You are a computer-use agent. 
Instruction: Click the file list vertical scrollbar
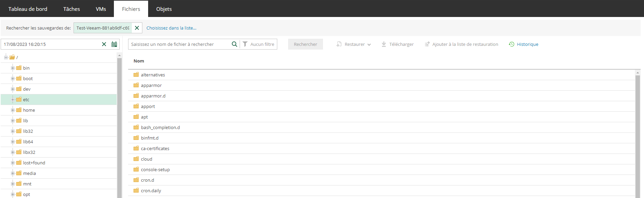tap(638, 136)
